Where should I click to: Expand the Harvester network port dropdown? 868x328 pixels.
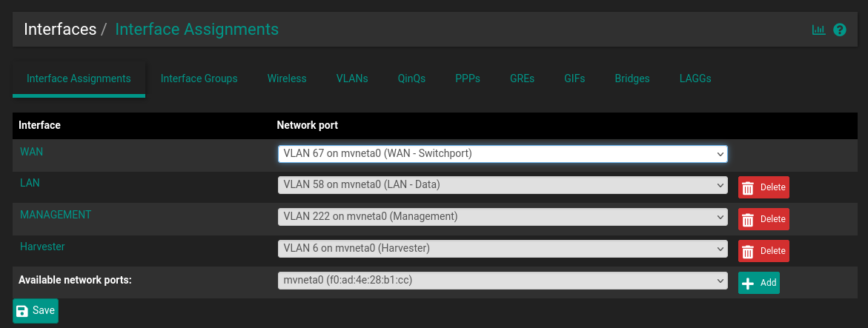[x=502, y=249]
